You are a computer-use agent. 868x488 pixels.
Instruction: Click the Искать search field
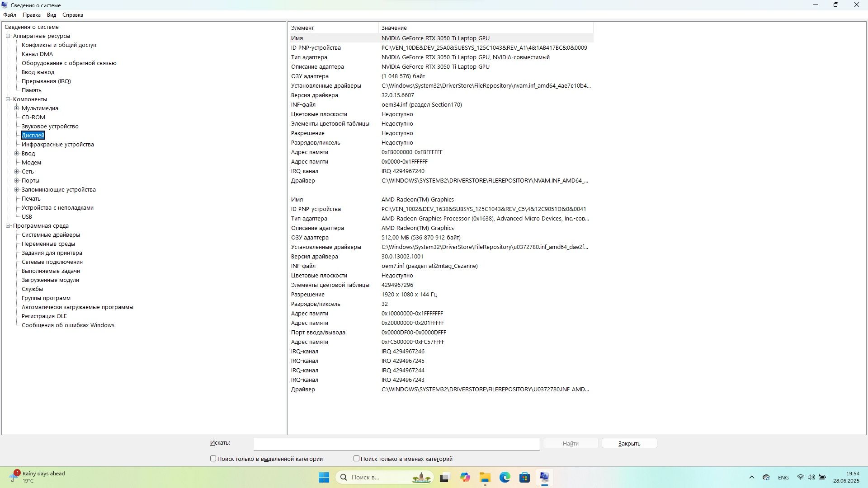pyautogui.click(x=396, y=444)
